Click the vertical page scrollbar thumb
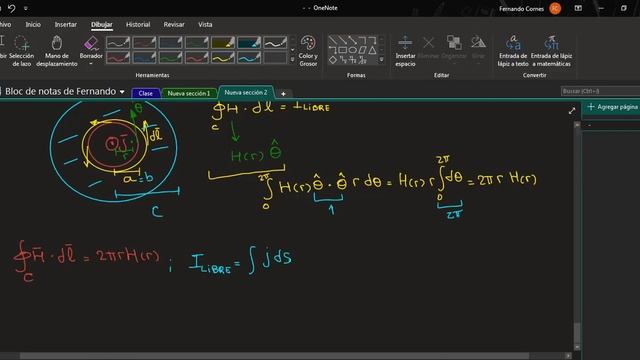This screenshot has height=360, width=640. click(577, 333)
